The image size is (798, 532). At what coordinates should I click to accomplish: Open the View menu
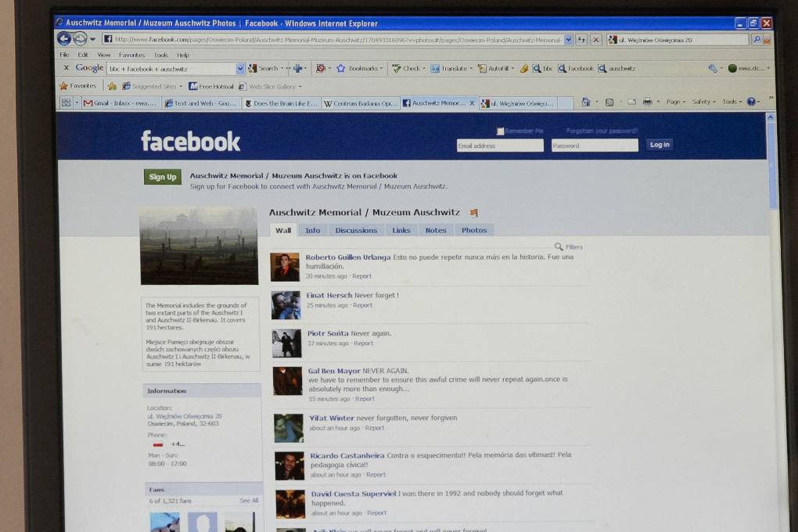(x=103, y=55)
